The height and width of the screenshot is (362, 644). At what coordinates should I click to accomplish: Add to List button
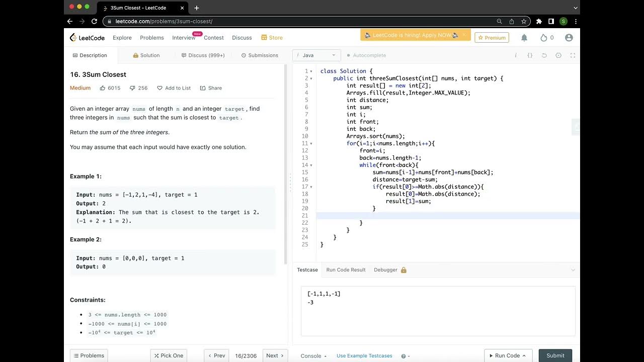point(174,88)
